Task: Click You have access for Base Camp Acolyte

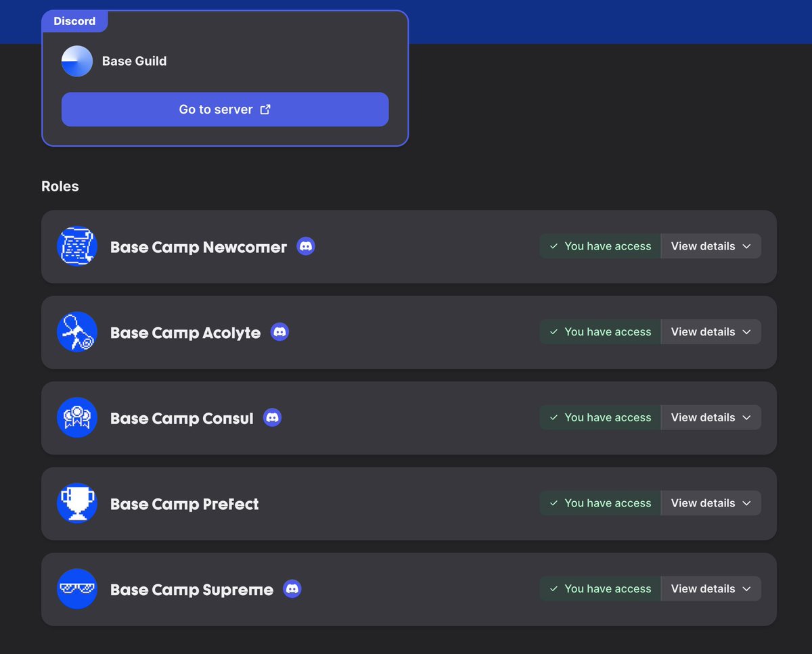Action: tap(600, 332)
